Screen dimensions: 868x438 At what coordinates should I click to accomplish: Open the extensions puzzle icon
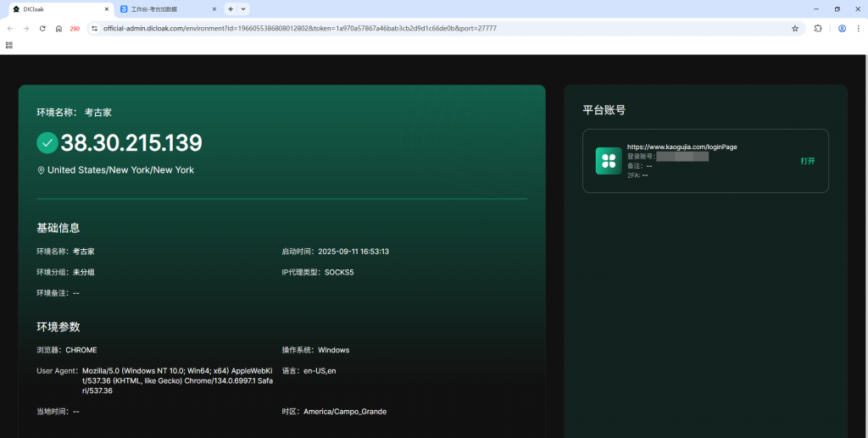(818, 28)
